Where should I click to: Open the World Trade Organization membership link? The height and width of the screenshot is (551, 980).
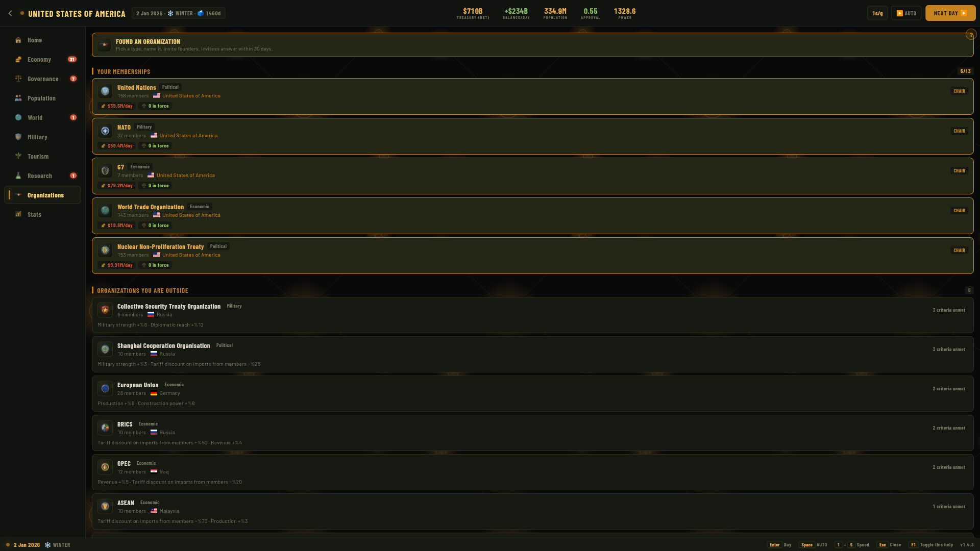151,207
